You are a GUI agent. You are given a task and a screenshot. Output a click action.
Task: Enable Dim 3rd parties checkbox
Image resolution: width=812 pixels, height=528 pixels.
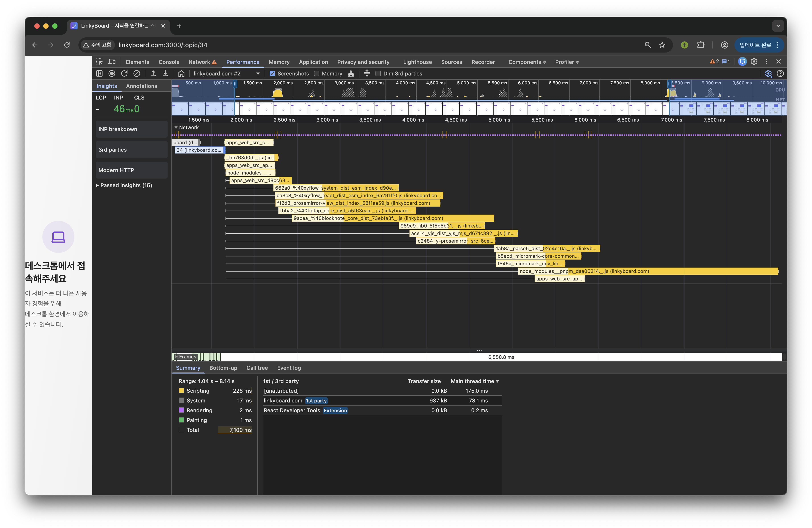point(378,74)
